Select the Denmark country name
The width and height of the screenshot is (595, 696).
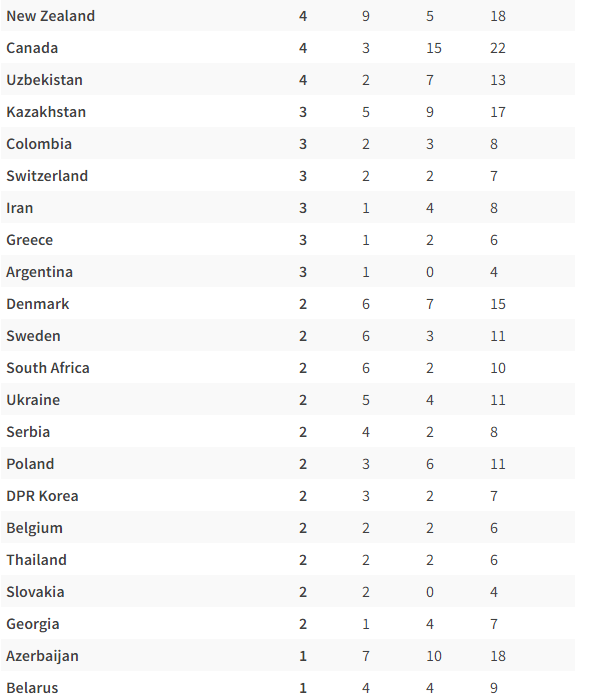point(38,304)
